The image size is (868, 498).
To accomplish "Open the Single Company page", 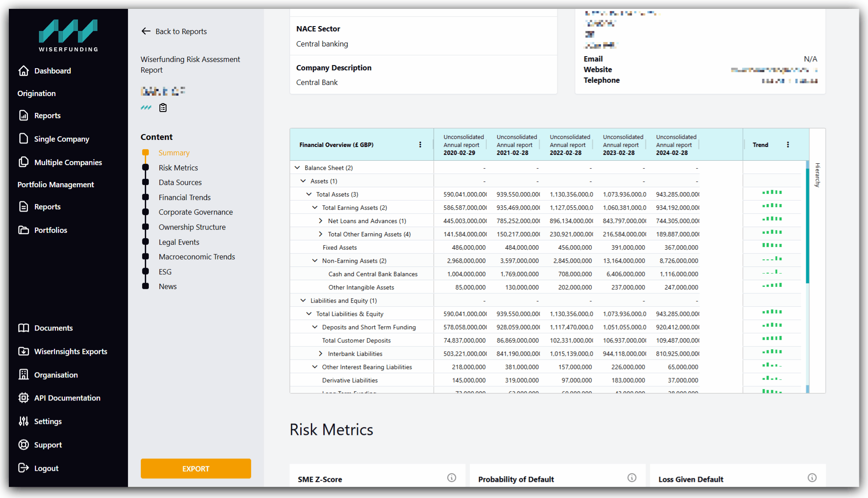I will pyautogui.click(x=54, y=139).
